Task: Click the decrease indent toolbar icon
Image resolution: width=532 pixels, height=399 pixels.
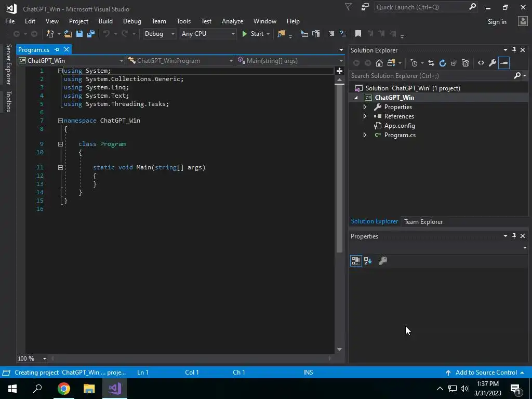Action: coord(331,34)
